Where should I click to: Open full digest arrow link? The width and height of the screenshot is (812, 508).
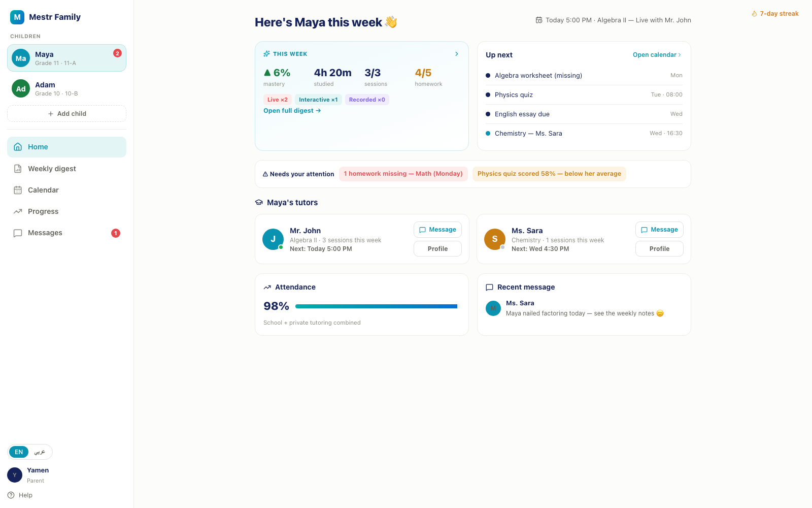click(x=292, y=111)
